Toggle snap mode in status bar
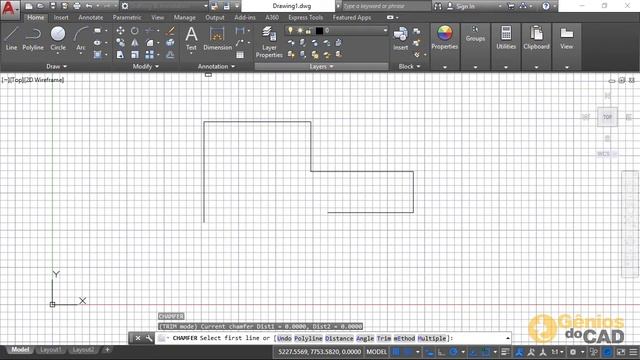This screenshot has width=640, height=360. [407, 352]
